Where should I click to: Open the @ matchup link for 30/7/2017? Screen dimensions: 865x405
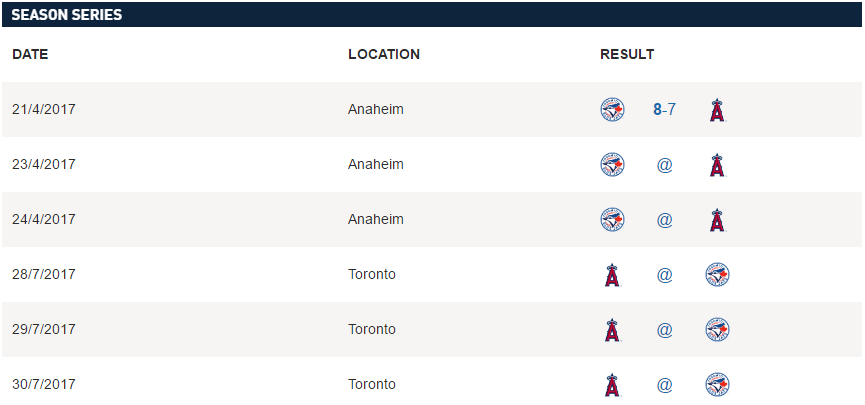pos(665,384)
